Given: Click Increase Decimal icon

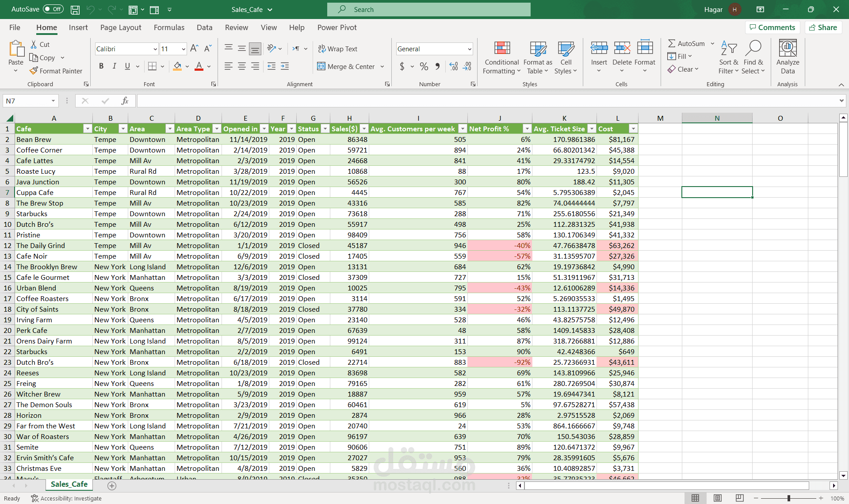Looking at the screenshot, I should point(453,66).
